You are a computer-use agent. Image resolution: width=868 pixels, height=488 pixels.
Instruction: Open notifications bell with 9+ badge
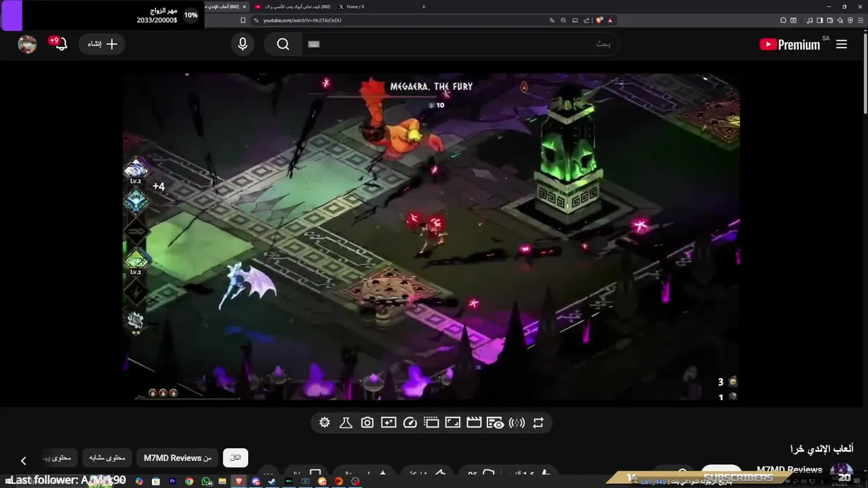[x=60, y=44]
